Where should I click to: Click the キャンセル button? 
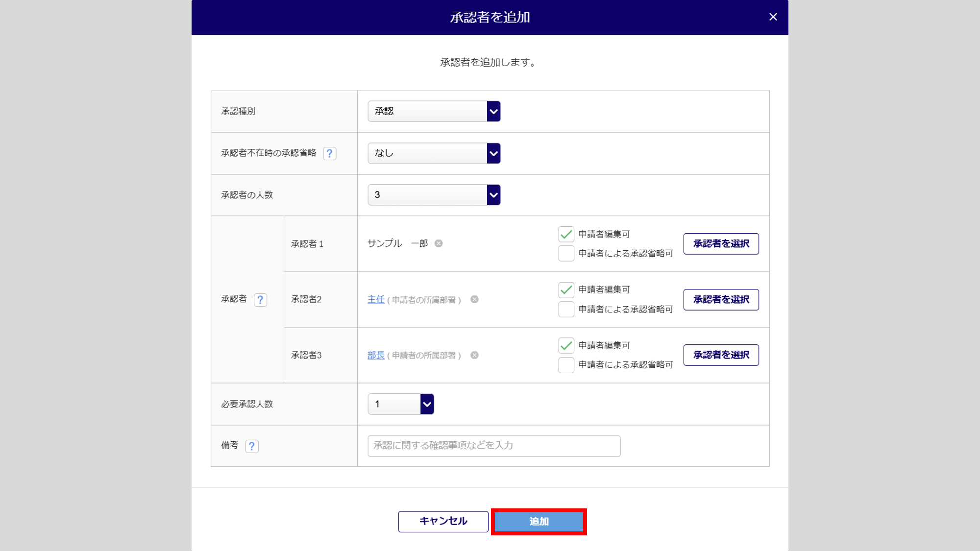coord(443,522)
